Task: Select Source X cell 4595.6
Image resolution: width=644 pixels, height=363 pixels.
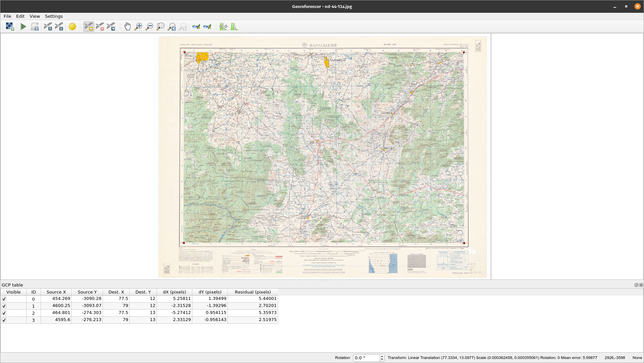Action: [56, 320]
